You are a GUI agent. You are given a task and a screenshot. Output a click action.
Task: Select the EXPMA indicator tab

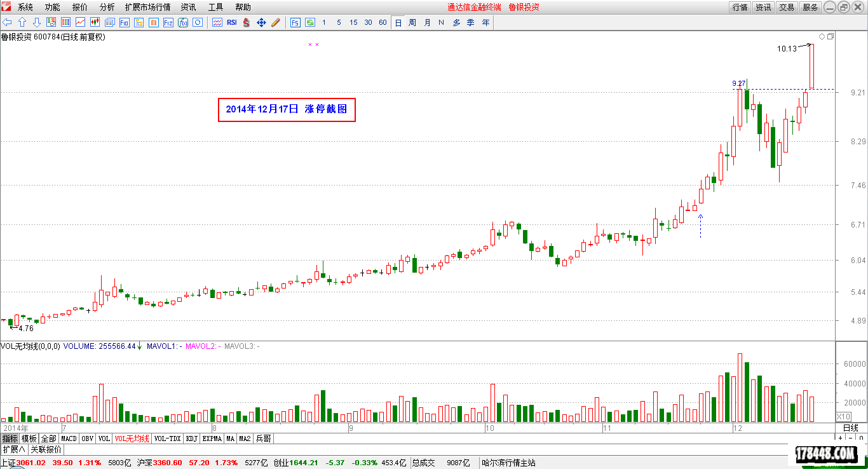pos(212,438)
